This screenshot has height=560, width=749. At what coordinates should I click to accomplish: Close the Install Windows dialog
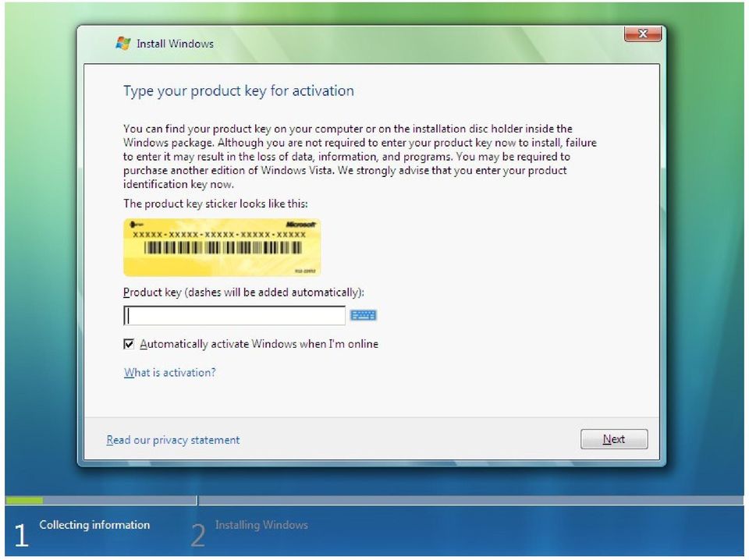tap(642, 34)
